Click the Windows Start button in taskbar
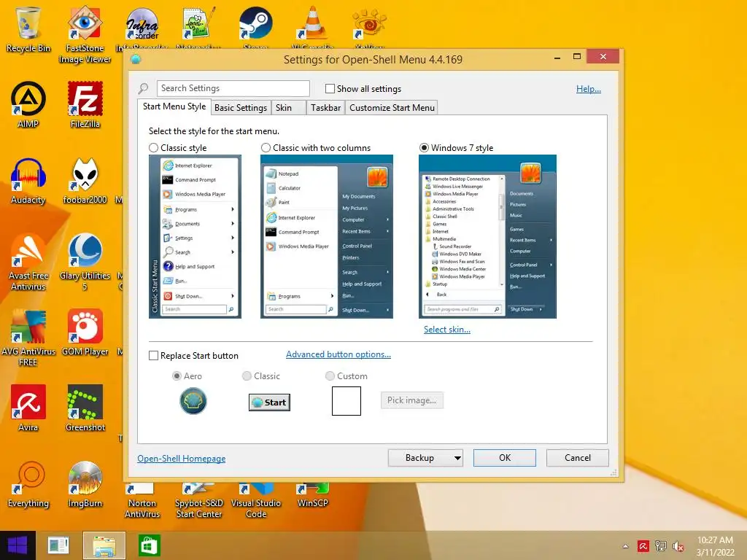747x560 pixels. click(18, 545)
